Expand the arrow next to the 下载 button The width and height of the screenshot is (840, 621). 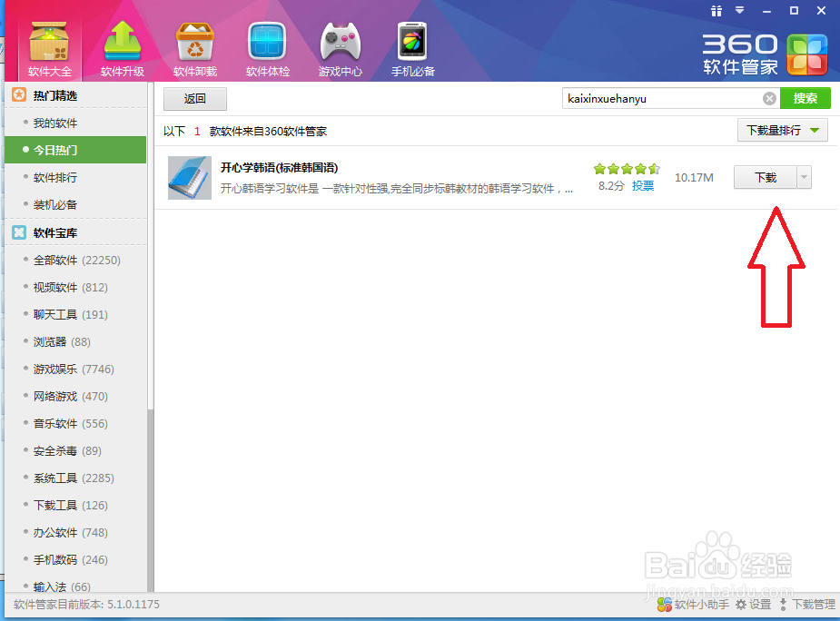point(804,177)
